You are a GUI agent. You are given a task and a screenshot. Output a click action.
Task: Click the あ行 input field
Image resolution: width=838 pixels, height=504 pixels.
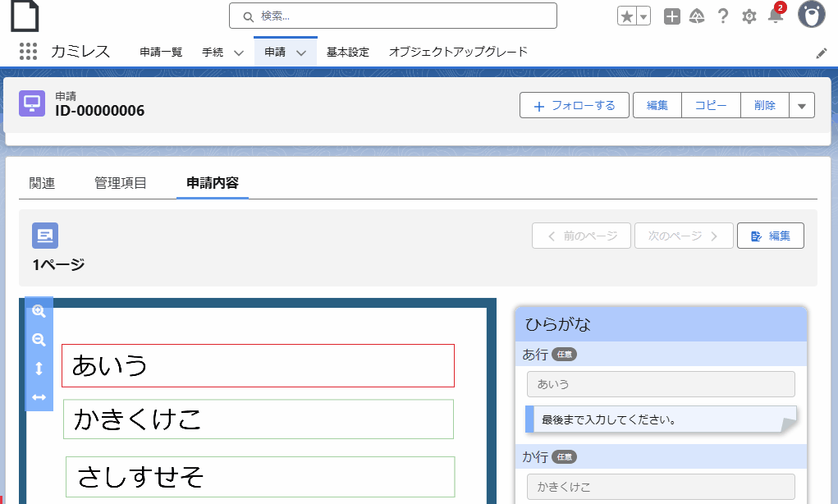(x=661, y=384)
